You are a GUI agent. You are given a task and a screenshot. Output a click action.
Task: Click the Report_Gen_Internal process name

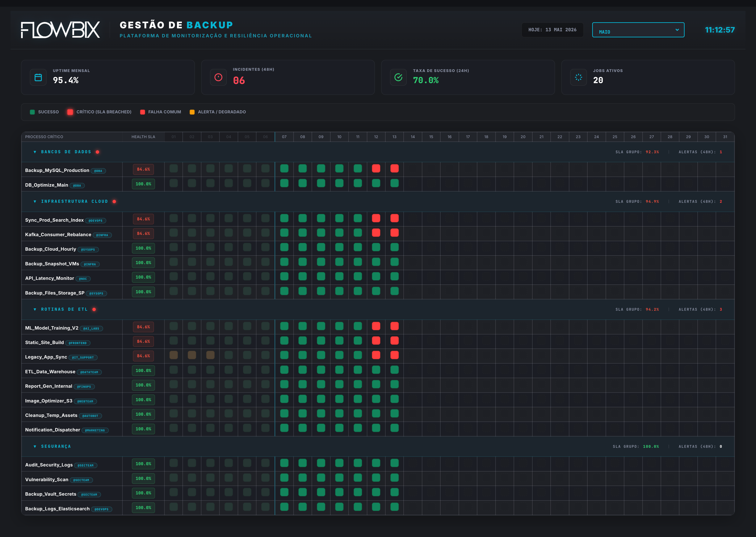(x=49, y=386)
